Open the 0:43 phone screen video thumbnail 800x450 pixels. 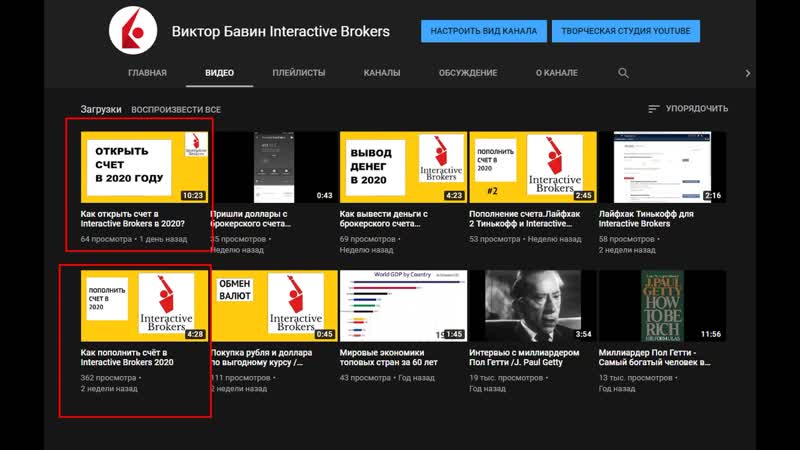[274, 167]
